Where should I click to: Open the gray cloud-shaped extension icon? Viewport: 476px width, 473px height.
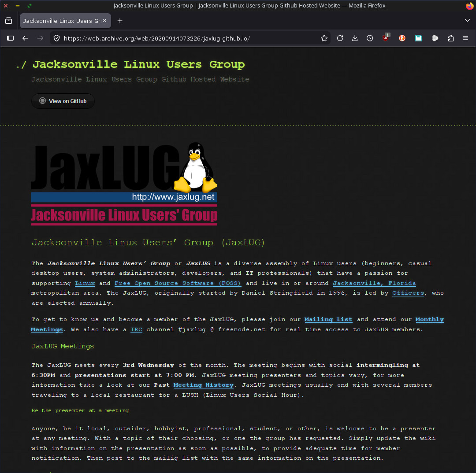point(435,38)
